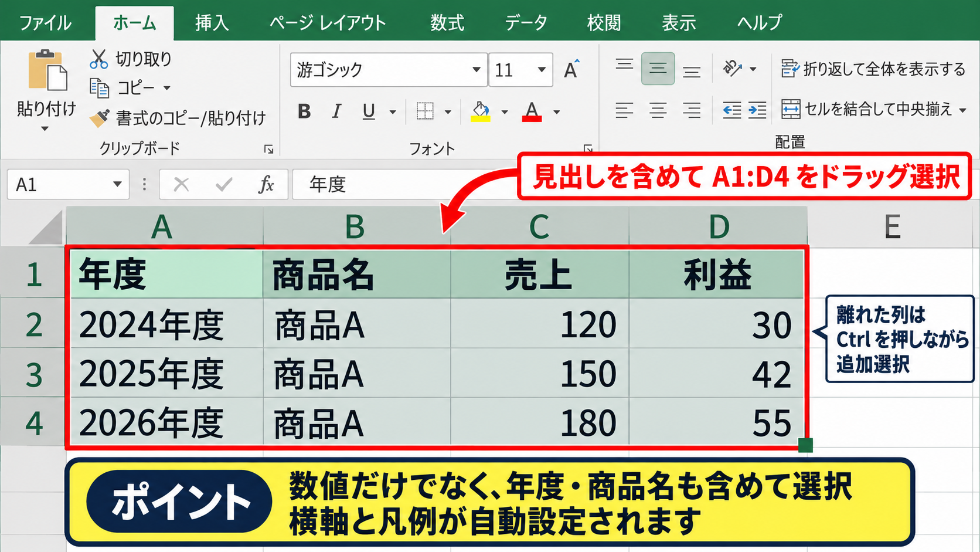Screen dimensions: 980x552
Task: Open the データ tab
Action: (526, 23)
